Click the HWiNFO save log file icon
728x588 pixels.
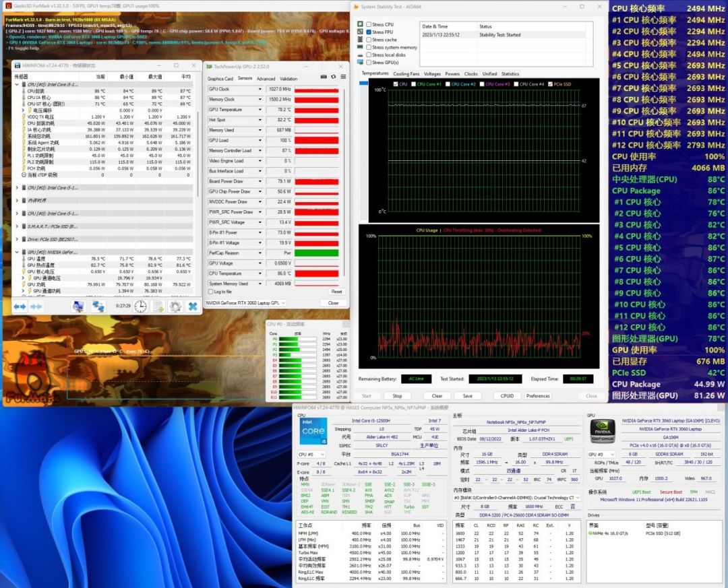(158, 306)
